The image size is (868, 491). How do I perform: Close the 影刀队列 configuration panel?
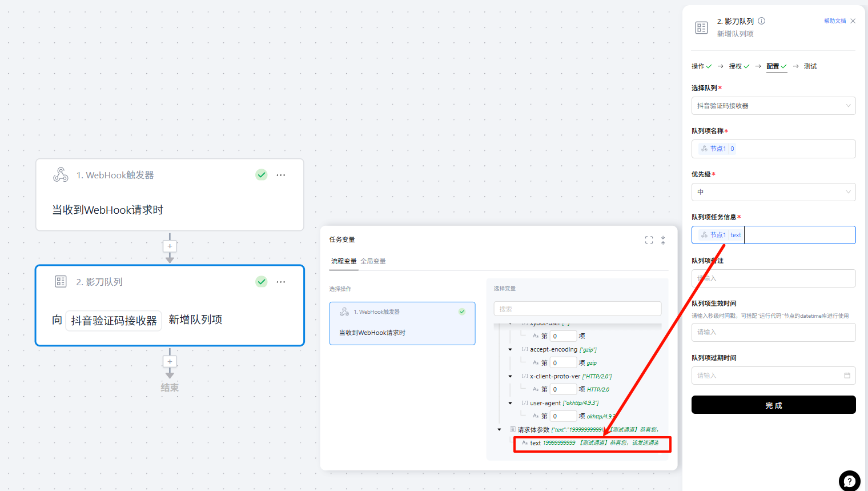point(853,21)
